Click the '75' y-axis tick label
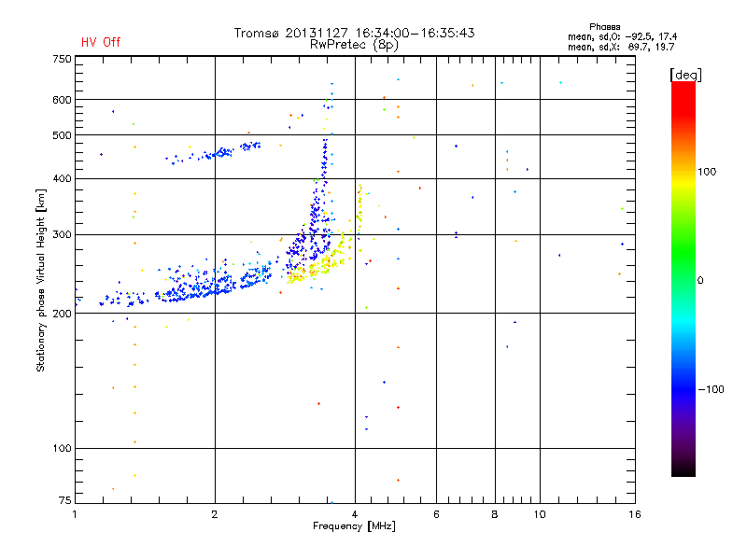Screen dimensions: 747x560 pos(65,500)
